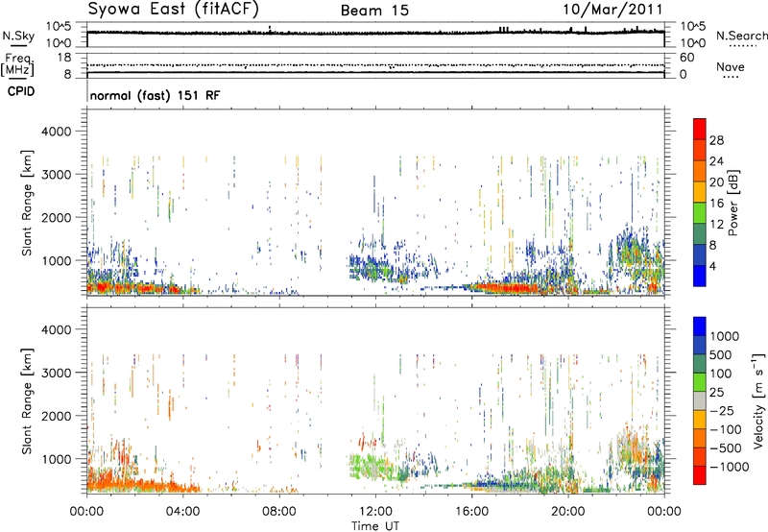Click the '20:00' time axis tick
Screen dimensions: 768x532
[x=568, y=512]
